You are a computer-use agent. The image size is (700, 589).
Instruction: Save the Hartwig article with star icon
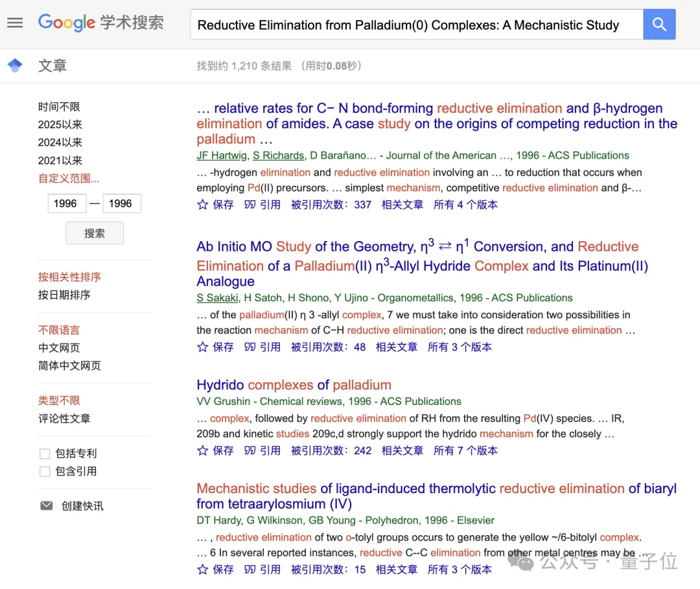pyautogui.click(x=215, y=205)
